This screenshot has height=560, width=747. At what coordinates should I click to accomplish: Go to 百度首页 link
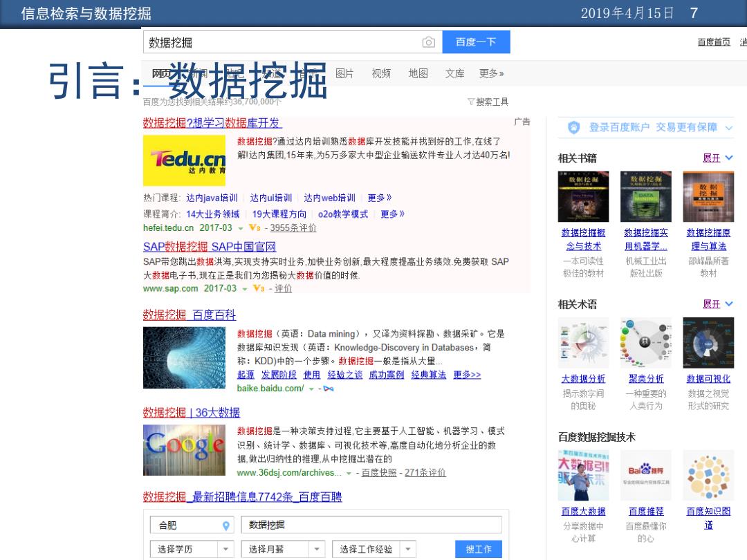(x=714, y=42)
